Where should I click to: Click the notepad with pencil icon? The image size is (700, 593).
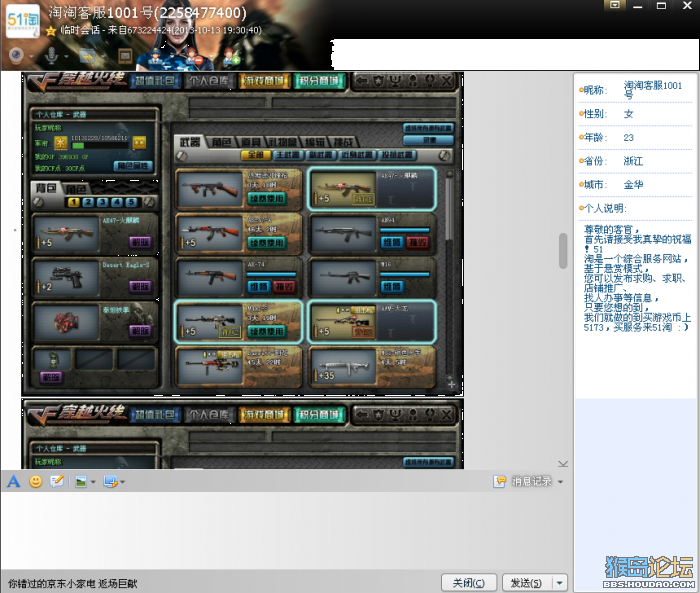[57, 481]
